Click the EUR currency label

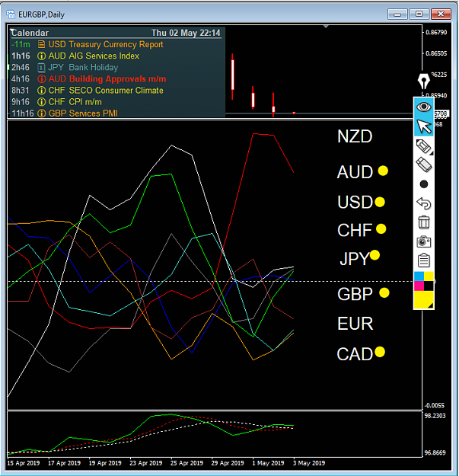(355, 324)
